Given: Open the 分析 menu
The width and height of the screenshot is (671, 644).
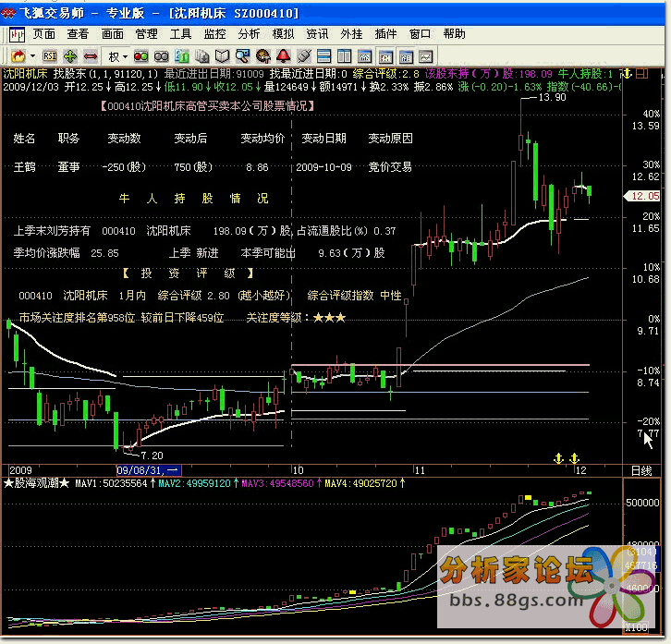Looking at the screenshot, I should pos(249,34).
